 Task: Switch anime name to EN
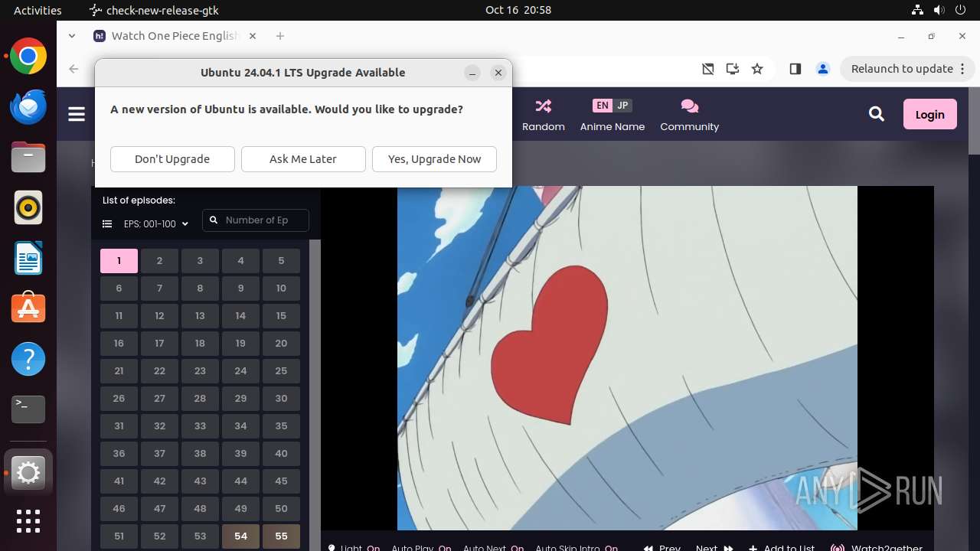603,106
